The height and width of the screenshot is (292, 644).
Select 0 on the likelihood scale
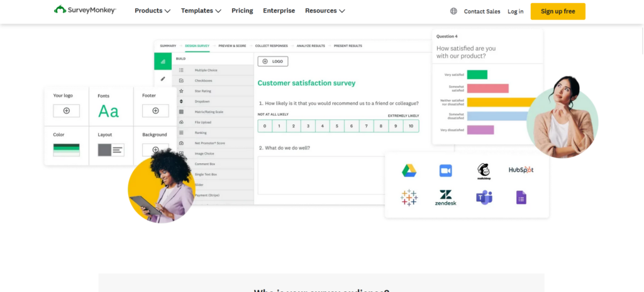tap(265, 126)
